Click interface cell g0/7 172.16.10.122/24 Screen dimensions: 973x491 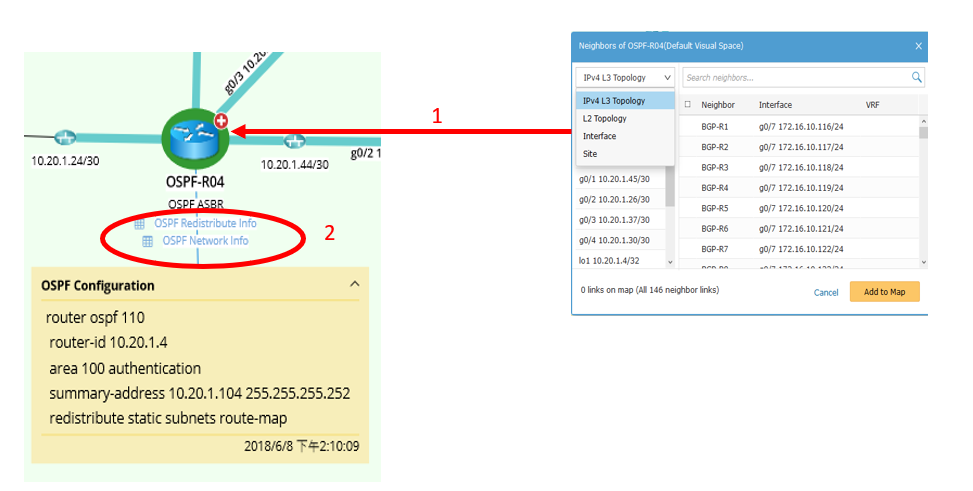pyautogui.click(x=801, y=249)
